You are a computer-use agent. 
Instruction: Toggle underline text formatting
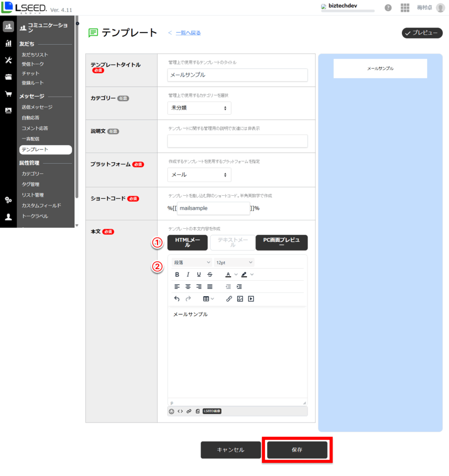point(199,275)
